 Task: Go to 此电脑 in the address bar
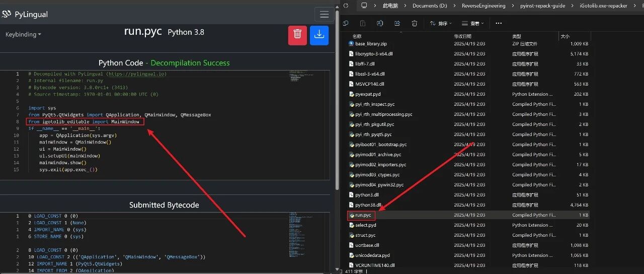pos(390,6)
